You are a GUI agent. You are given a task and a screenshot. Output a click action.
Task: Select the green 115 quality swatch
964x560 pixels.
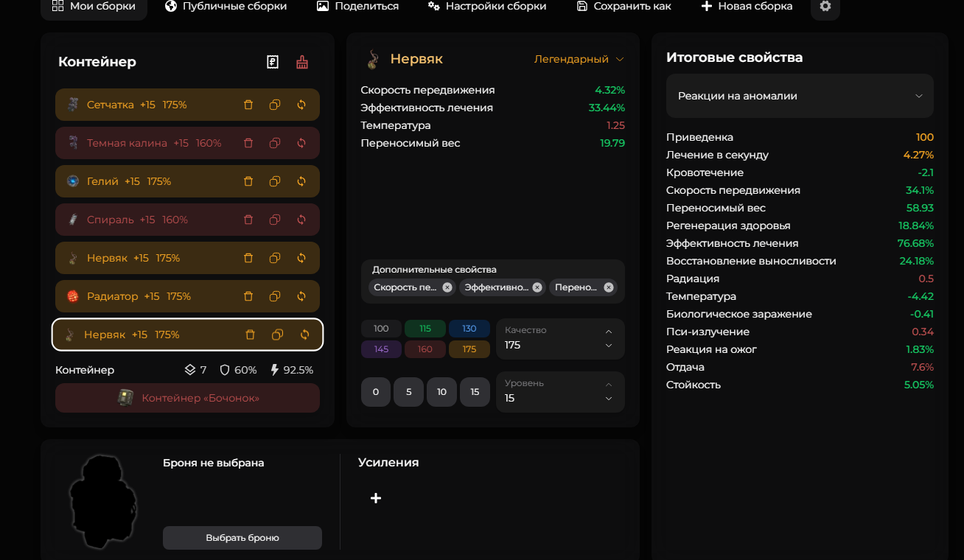pyautogui.click(x=425, y=329)
